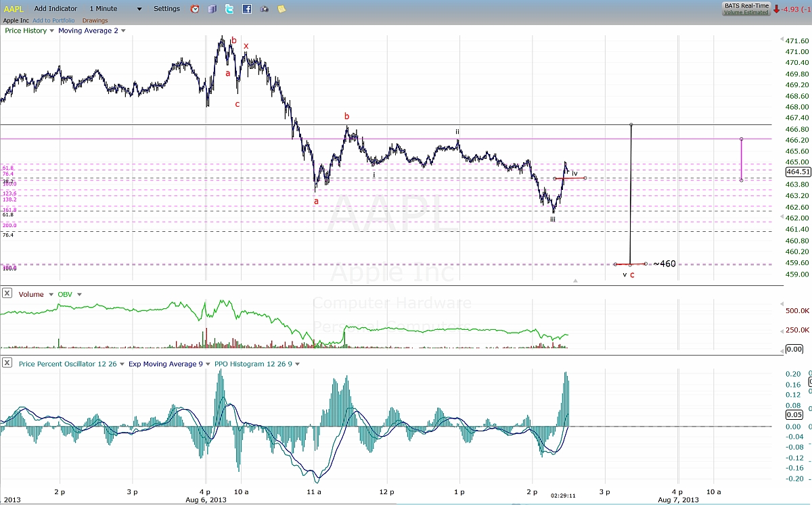Click the Add Indicator menu
The height and width of the screenshot is (505, 812).
(55, 9)
